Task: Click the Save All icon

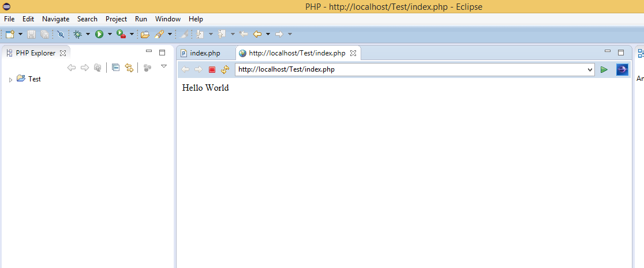Action: (45, 35)
